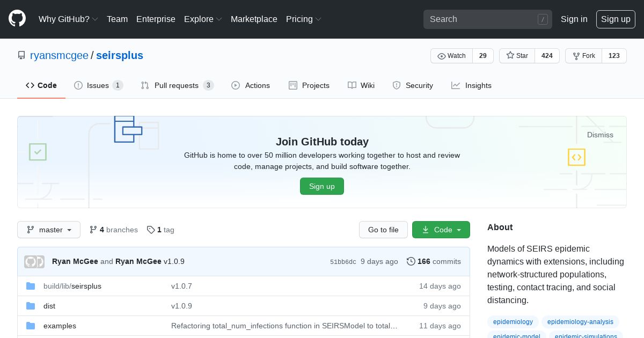This screenshot has width=644, height=338.
Task: Open the Code tab
Action: [41, 85]
